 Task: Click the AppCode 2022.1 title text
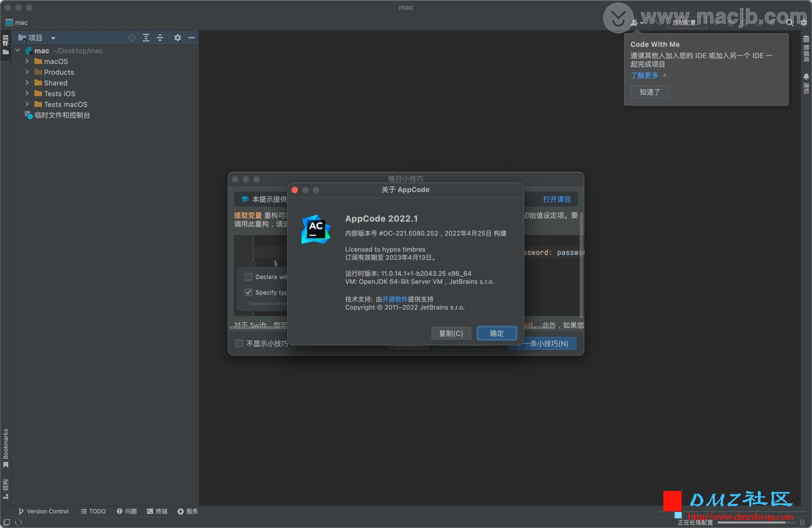(381, 218)
